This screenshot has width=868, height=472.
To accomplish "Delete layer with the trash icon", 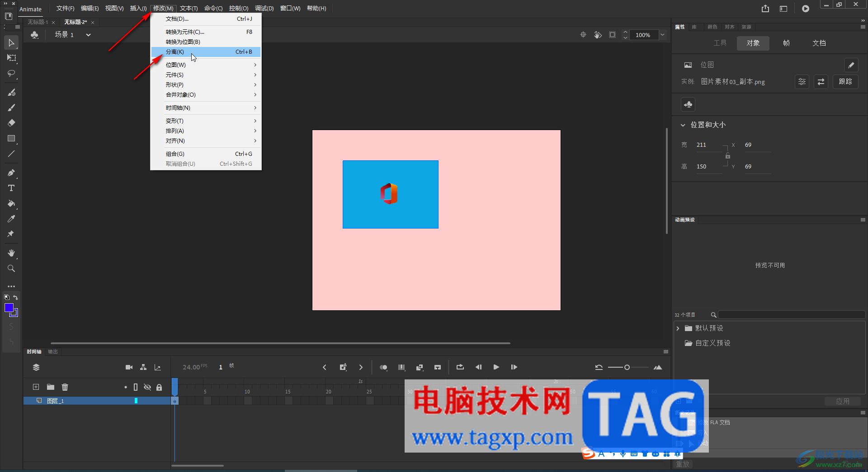I will [65, 387].
